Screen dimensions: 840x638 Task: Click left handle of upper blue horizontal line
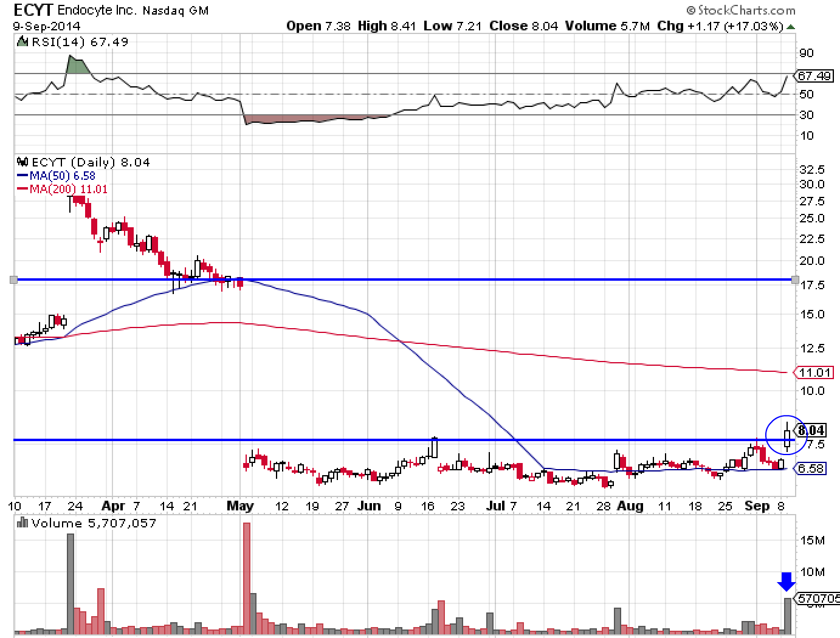click(x=14, y=280)
